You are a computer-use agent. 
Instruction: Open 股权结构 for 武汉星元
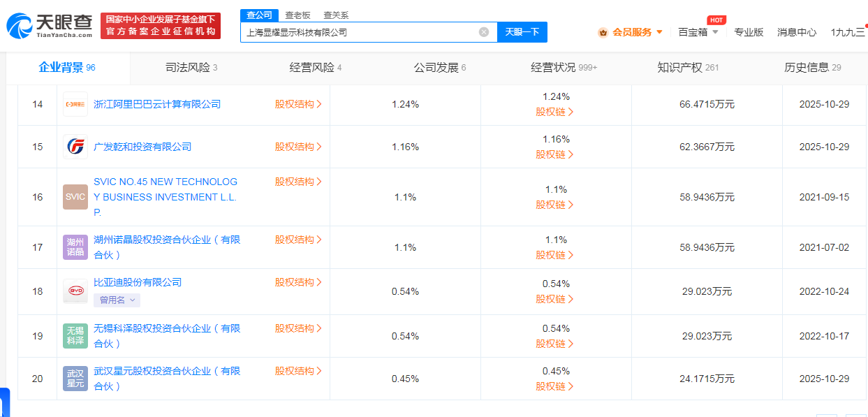(x=298, y=371)
